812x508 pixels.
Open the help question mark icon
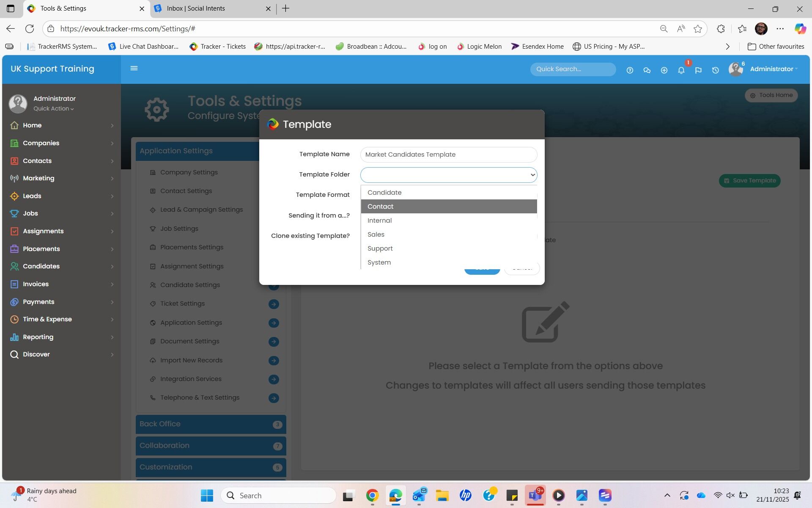[x=630, y=70]
